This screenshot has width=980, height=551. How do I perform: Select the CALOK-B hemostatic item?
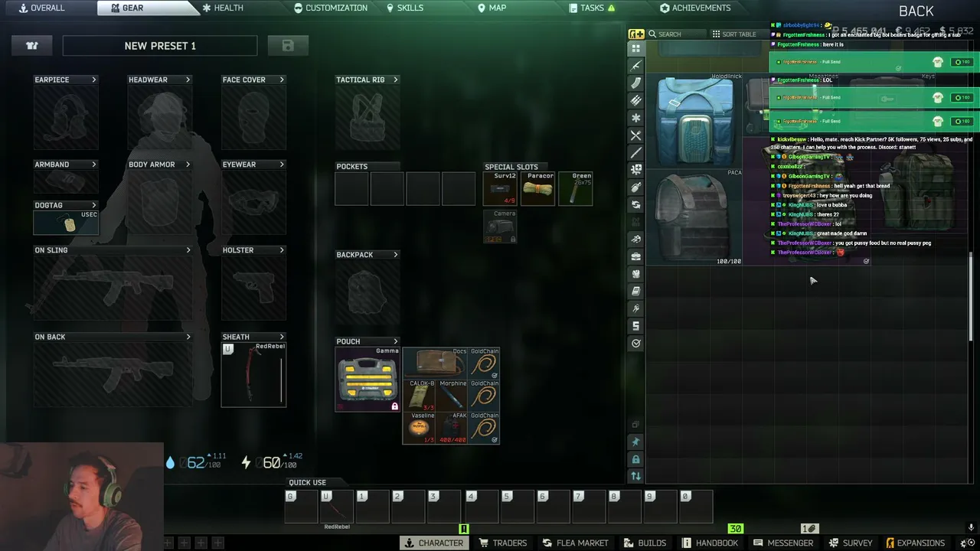(x=419, y=396)
